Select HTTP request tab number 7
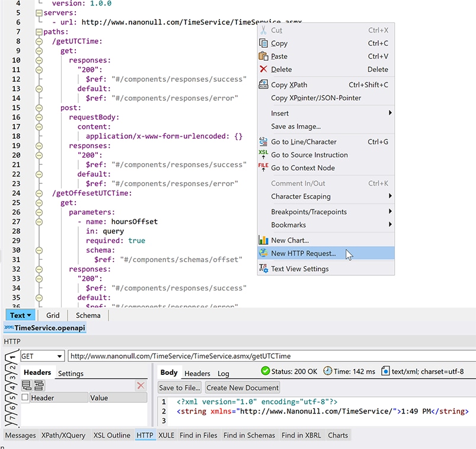The width and height of the screenshot is (476, 449). (x=12, y=418)
